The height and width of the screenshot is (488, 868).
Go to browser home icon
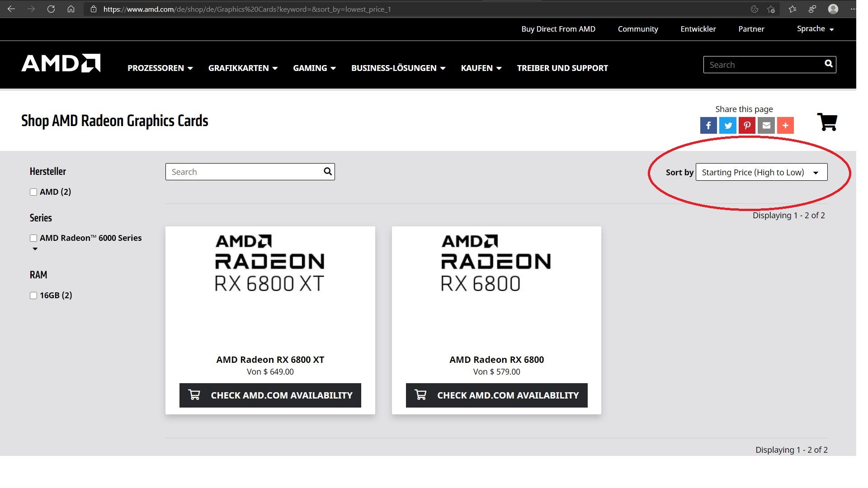[71, 9]
